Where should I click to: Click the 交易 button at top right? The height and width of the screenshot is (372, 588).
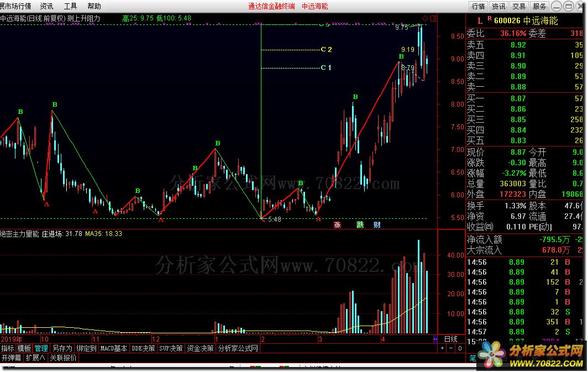click(x=519, y=7)
